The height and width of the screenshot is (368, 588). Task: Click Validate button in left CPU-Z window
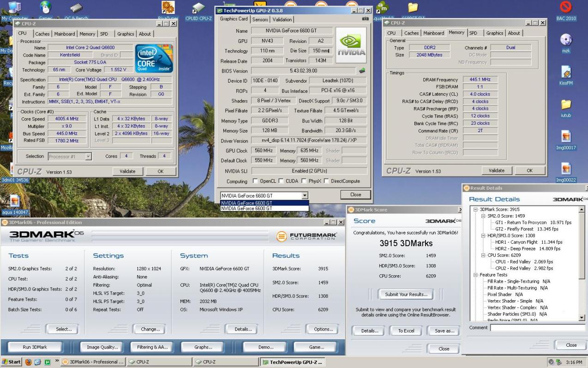(127, 171)
